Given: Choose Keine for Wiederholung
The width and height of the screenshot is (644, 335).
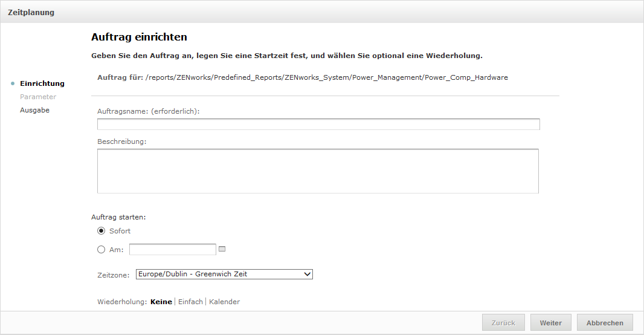Looking at the screenshot, I should [161, 302].
